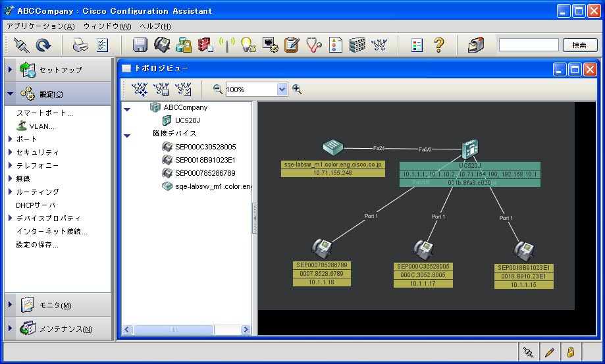Click the topology options checklist icon
Screen dimensions: 605x364
click(183, 90)
